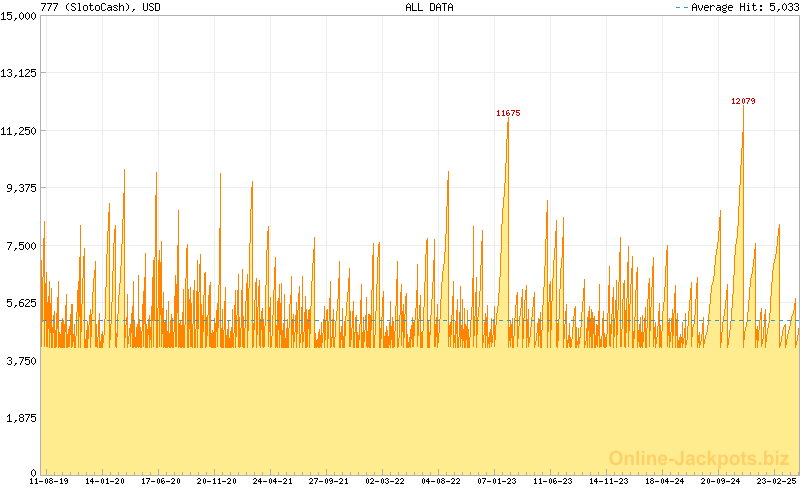This screenshot has width=800, height=490.
Task: Click the 11-08-19 date on x-axis
Action: pyautogui.click(x=49, y=481)
